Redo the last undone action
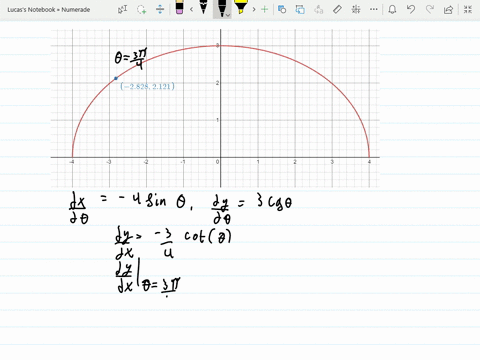Viewport: 480px width, 360px height. pyautogui.click(x=430, y=9)
